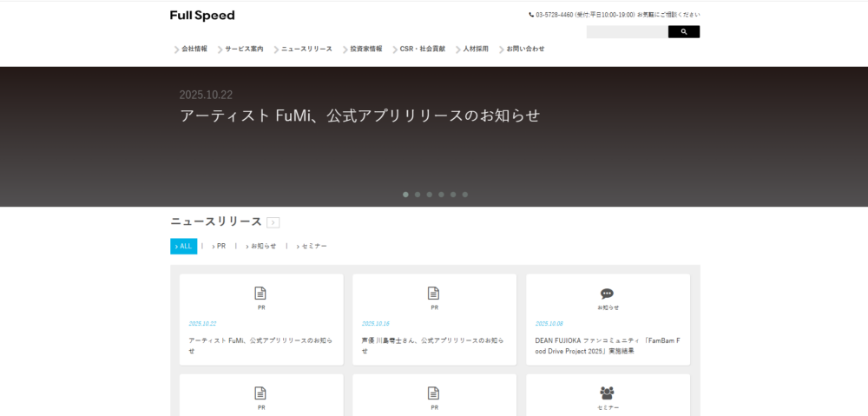This screenshot has width=868, height=416.
Task: Open the DEAN FUJIOKA FamBam news card
Action: tap(608, 346)
